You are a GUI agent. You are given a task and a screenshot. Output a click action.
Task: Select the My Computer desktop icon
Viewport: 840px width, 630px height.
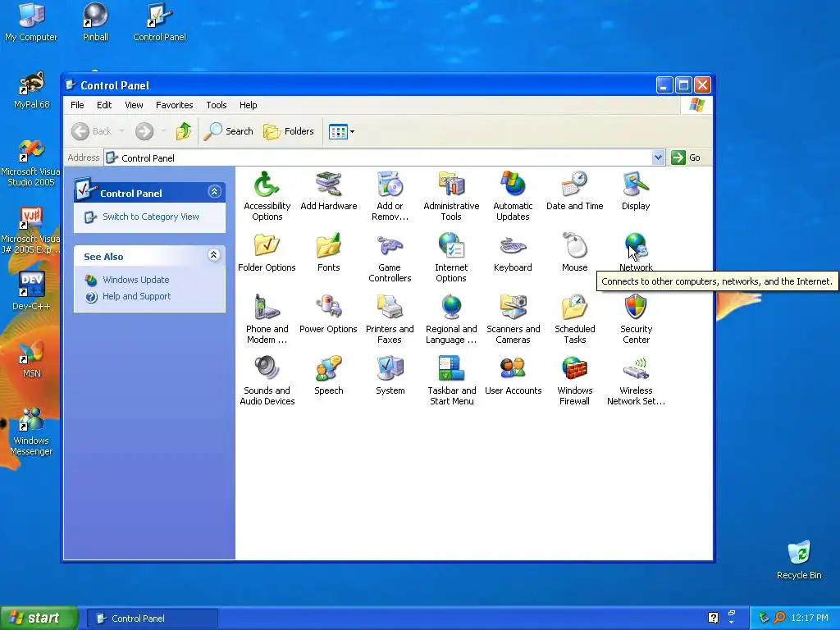tap(31, 22)
